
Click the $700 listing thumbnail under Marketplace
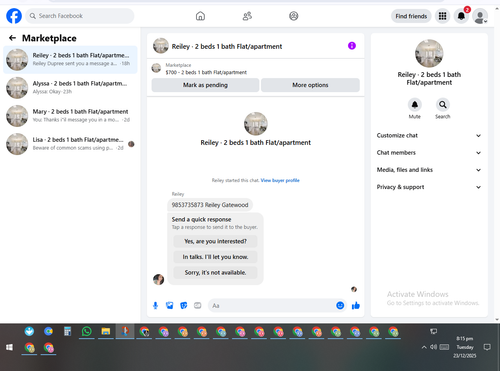[156, 68]
